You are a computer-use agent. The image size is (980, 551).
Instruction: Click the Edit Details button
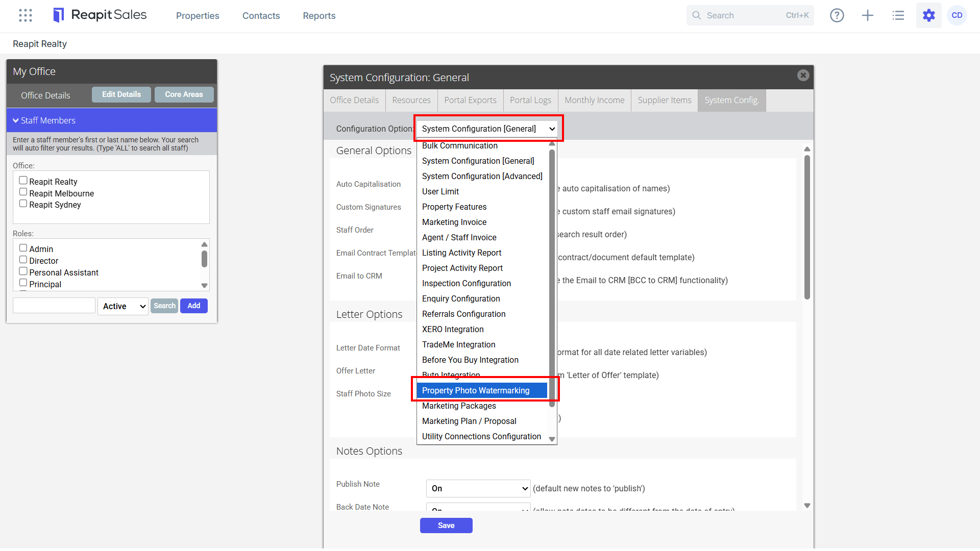121,94
